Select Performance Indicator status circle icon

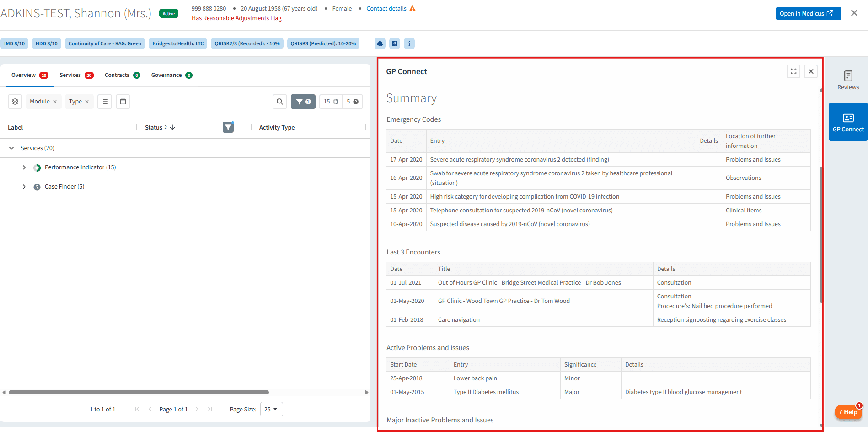pyautogui.click(x=37, y=167)
